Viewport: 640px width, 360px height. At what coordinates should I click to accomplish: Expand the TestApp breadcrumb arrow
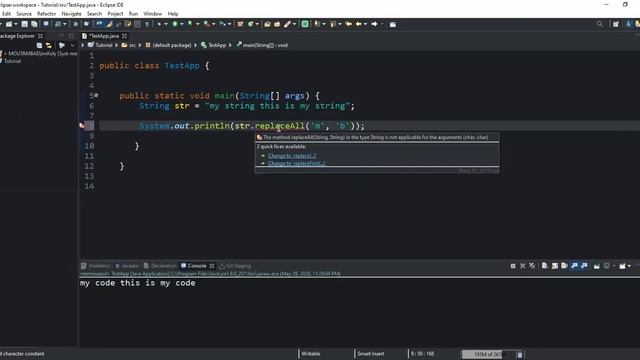pos(231,45)
